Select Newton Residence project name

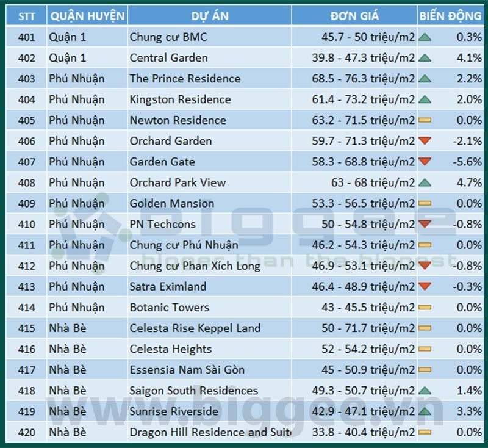(178, 120)
